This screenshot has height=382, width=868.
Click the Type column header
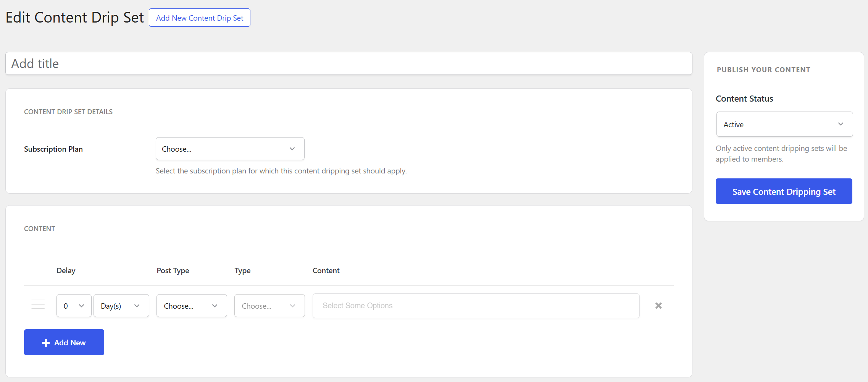point(242,270)
